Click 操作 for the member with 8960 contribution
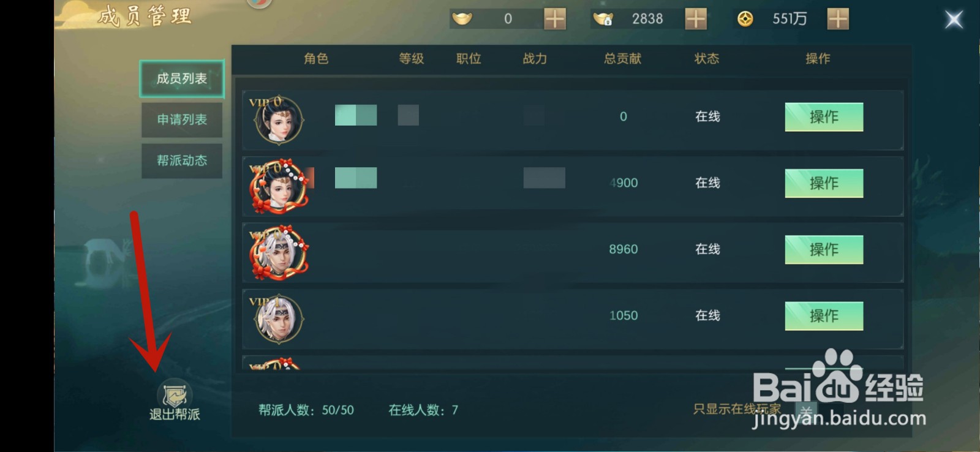This screenshot has height=452, width=980. (x=824, y=250)
